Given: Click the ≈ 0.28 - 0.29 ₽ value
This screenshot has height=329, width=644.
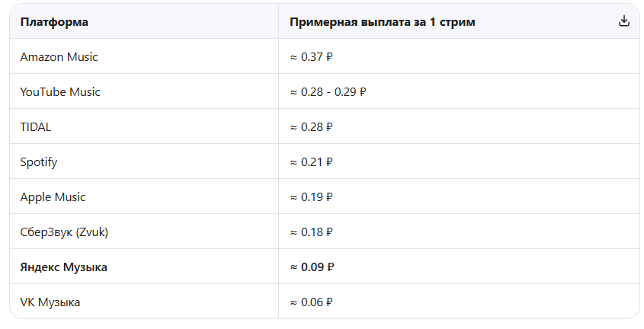Looking at the screenshot, I should click(x=328, y=91).
